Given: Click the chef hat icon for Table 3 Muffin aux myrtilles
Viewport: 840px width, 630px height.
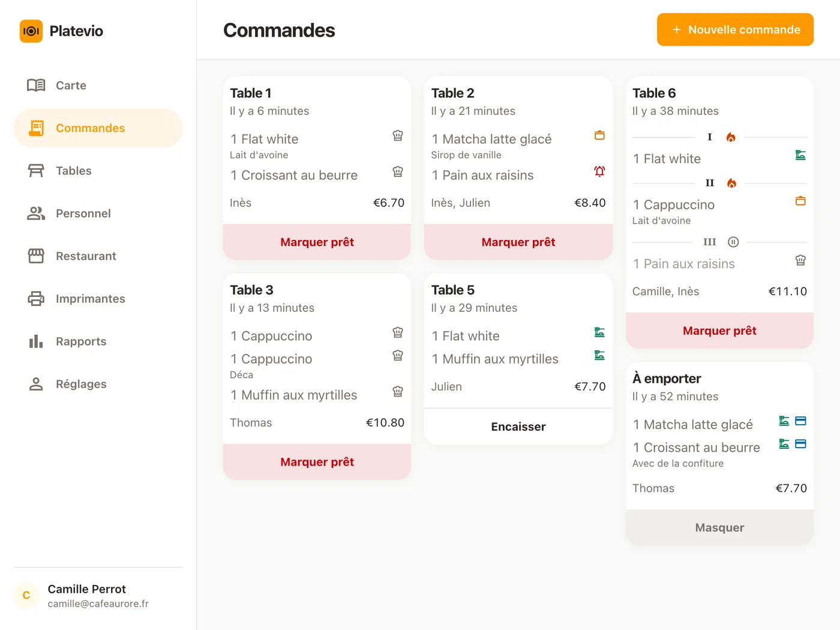Looking at the screenshot, I should 398,391.
